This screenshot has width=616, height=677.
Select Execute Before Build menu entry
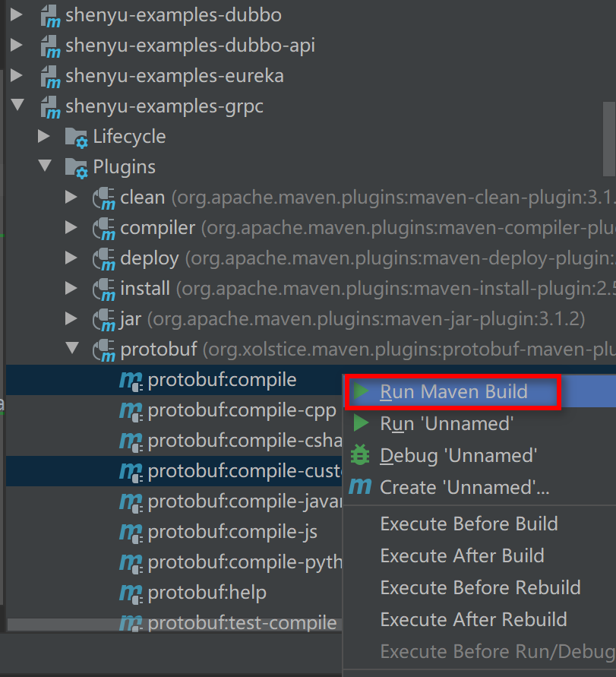point(469,524)
